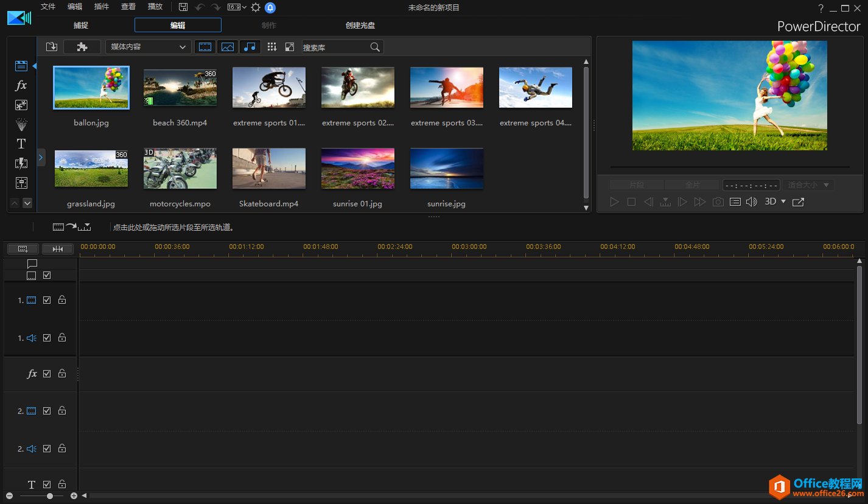This screenshot has height=504, width=868.
Task: Click the timeline zoom slider handle
Action: [x=50, y=496]
